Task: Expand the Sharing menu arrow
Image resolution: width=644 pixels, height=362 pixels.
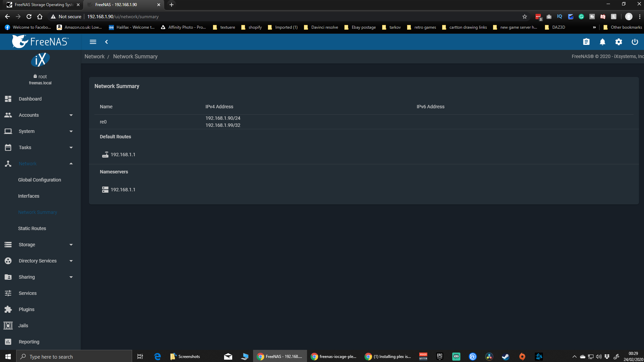Action: (x=71, y=277)
